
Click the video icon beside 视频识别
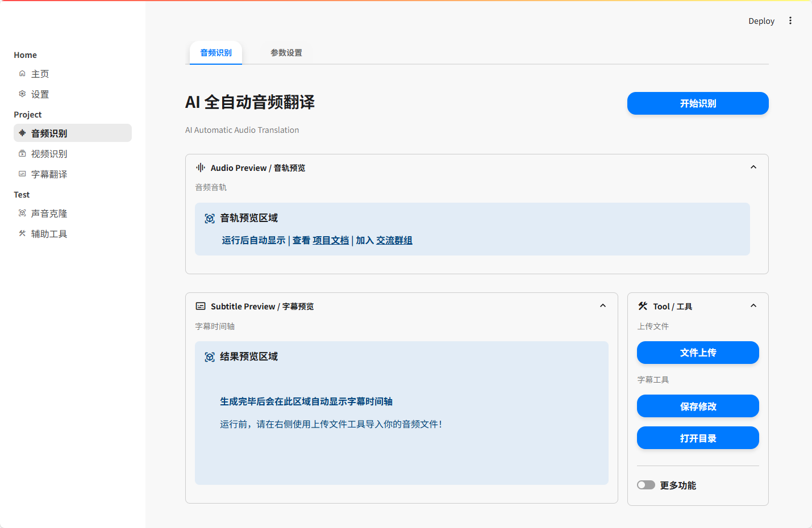[x=22, y=154]
